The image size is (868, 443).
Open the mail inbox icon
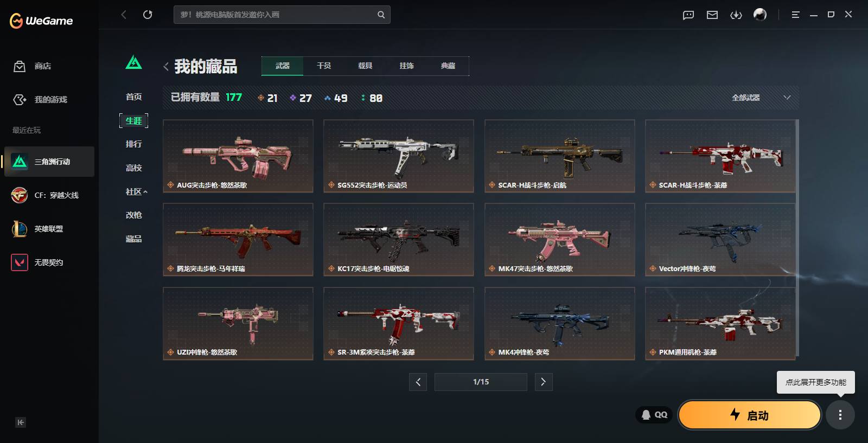click(712, 15)
